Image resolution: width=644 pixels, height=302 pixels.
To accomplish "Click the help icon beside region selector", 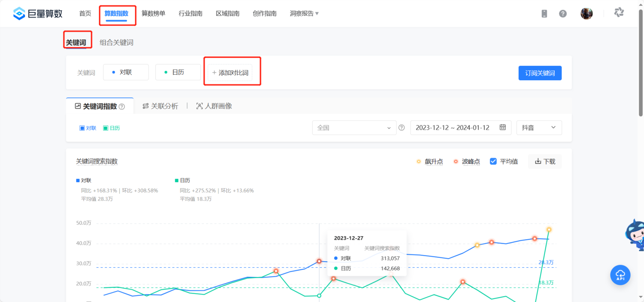I will click(401, 128).
